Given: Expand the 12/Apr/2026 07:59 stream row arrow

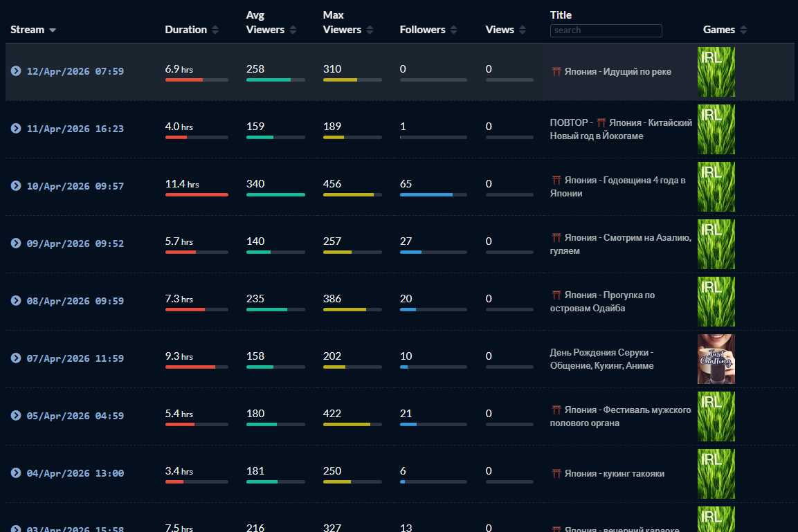Looking at the screenshot, I should [16, 71].
